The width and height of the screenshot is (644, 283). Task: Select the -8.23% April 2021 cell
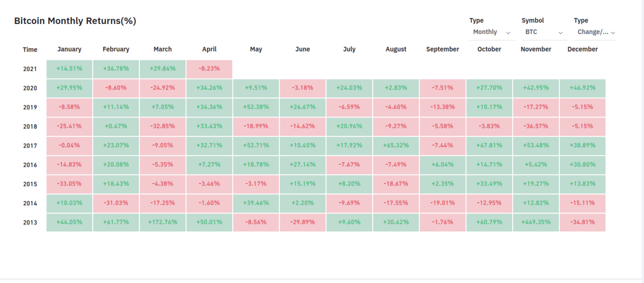[209, 69]
